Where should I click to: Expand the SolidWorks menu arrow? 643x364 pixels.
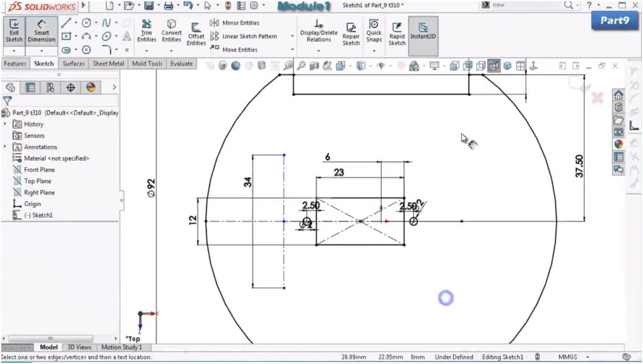click(84, 5)
